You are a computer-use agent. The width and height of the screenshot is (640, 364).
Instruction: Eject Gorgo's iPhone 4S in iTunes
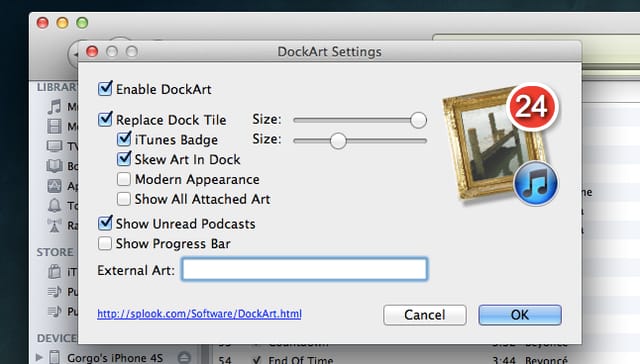[x=184, y=357]
